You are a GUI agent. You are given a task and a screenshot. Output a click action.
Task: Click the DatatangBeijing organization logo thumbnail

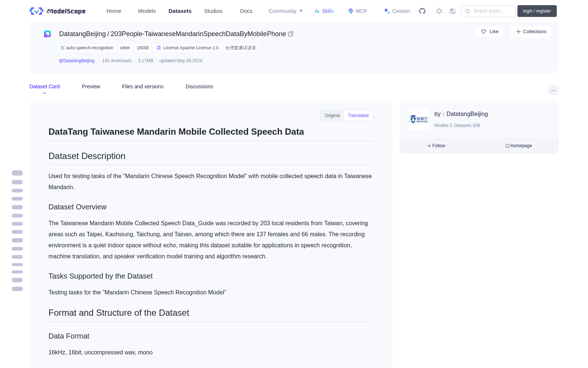tap(418, 119)
